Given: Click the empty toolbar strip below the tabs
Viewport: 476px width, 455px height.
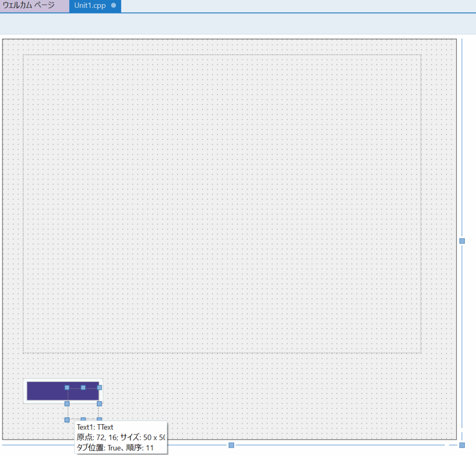Looking at the screenshot, I should tap(238, 24).
